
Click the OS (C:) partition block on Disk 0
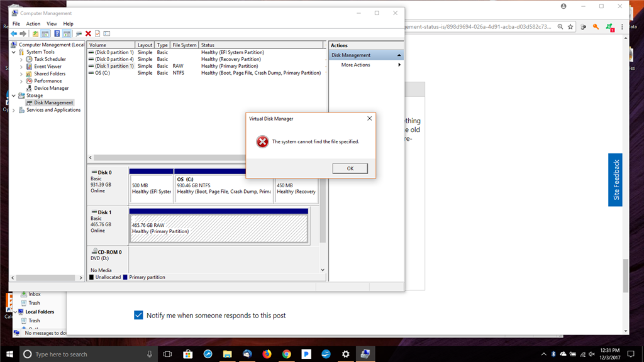click(x=223, y=189)
